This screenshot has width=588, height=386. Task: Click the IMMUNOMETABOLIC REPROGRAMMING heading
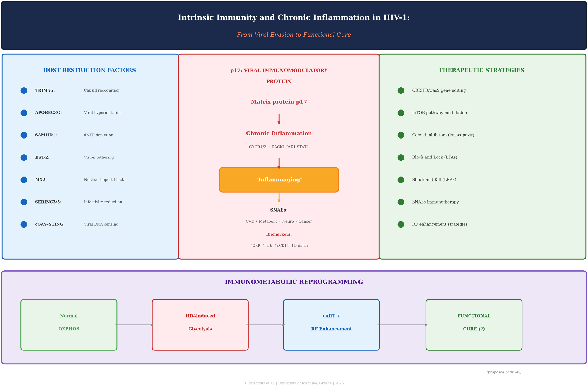[x=294, y=282]
